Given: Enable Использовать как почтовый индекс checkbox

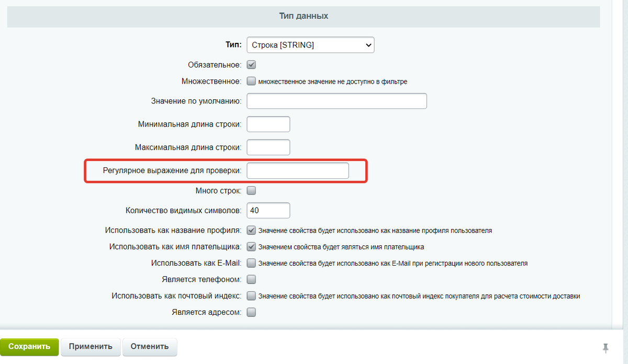Looking at the screenshot, I should pyautogui.click(x=251, y=295).
